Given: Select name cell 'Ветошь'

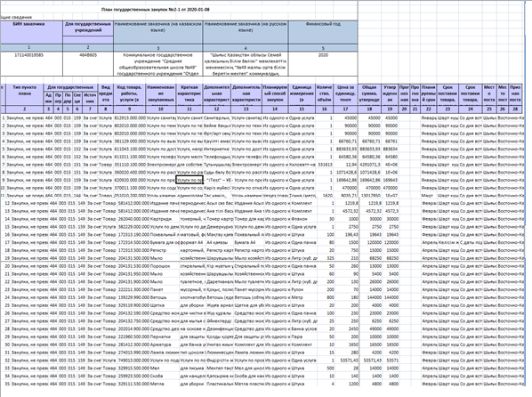Looking at the screenshot, I should point(165,297).
